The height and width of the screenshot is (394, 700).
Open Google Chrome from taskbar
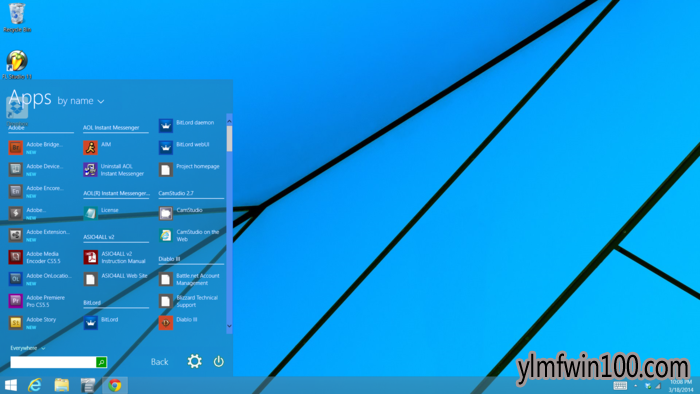[x=115, y=385]
